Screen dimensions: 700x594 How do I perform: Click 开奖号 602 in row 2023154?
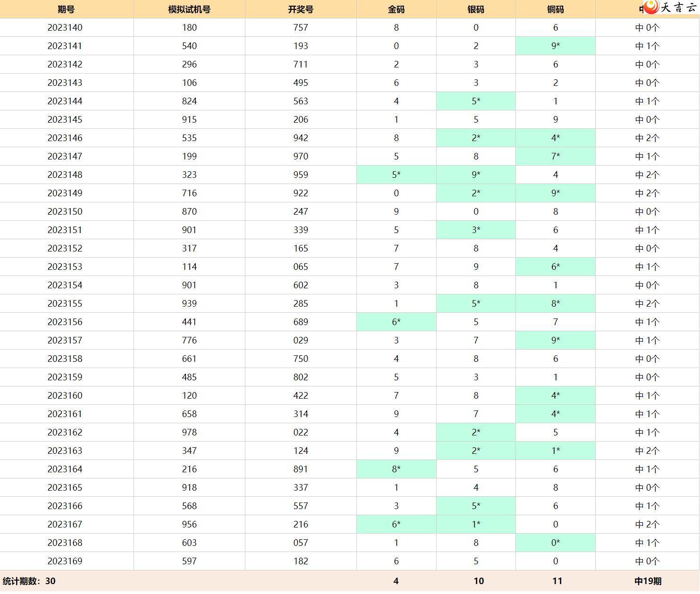[x=301, y=285]
